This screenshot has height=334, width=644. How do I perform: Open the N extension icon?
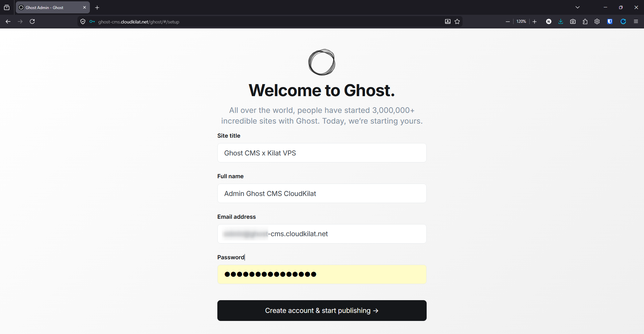click(x=549, y=21)
